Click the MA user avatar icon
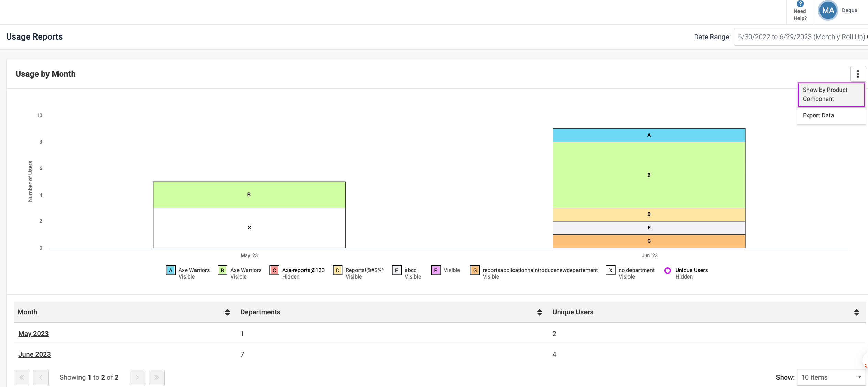Screen dimensions: 868x387 pos(828,11)
